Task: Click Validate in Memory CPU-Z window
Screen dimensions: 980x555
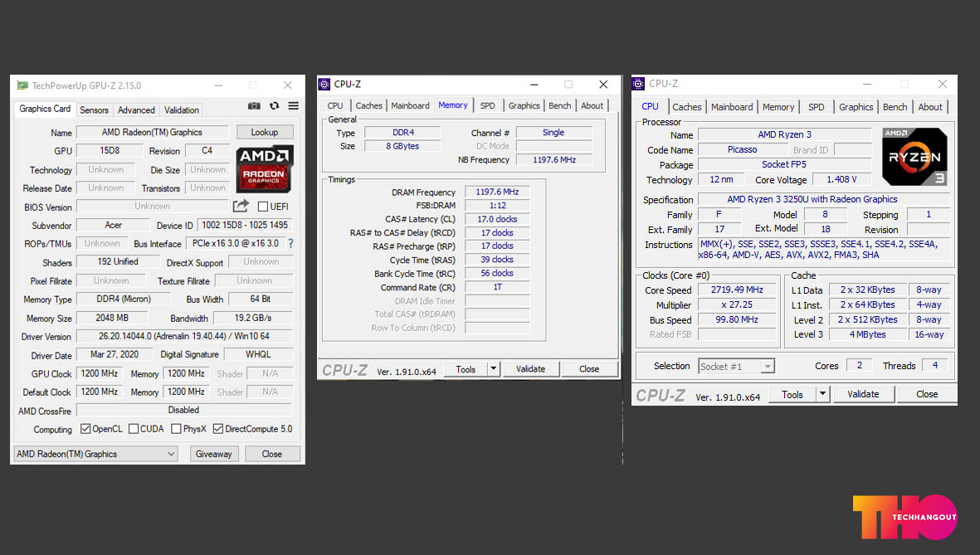Action: point(530,368)
